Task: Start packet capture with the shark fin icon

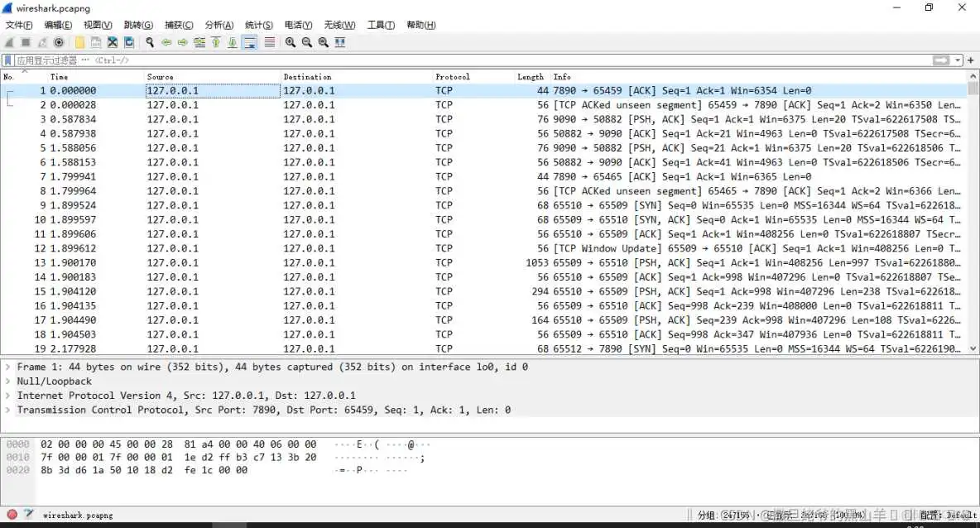Action: pos(9,42)
